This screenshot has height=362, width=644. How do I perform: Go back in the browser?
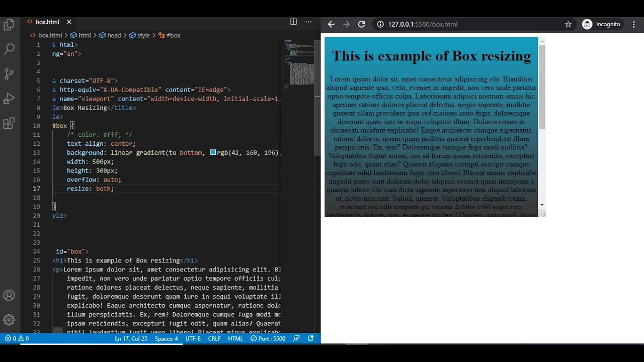(x=331, y=24)
